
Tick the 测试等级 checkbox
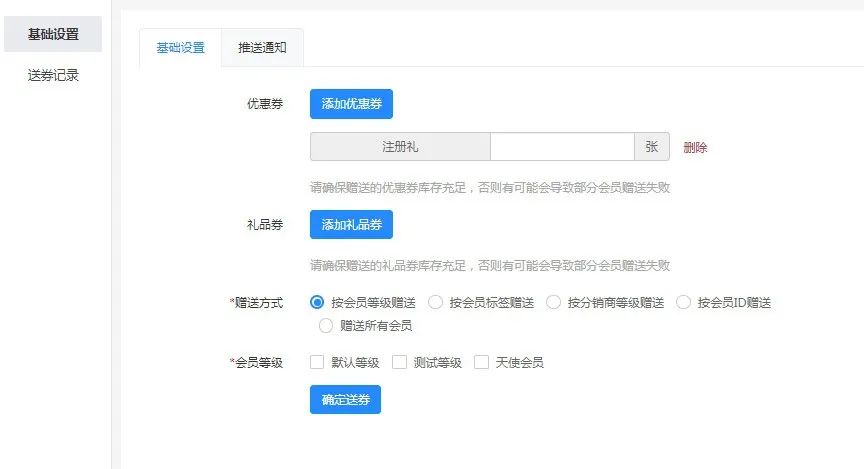399,362
